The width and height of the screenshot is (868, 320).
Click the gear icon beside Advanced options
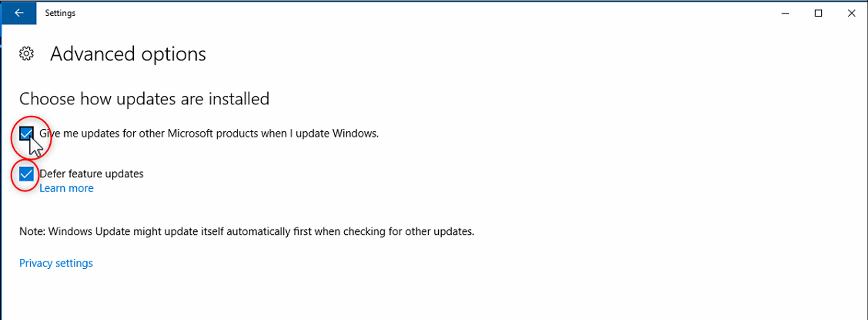27,54
